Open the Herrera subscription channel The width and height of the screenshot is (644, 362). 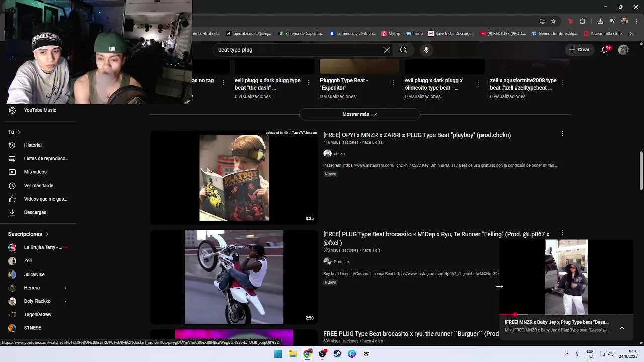32,288
